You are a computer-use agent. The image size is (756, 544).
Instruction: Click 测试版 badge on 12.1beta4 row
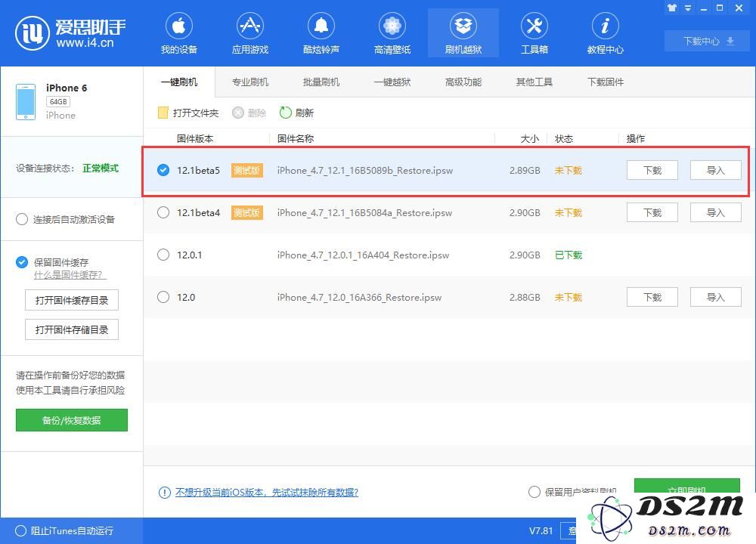click(247, 212)
